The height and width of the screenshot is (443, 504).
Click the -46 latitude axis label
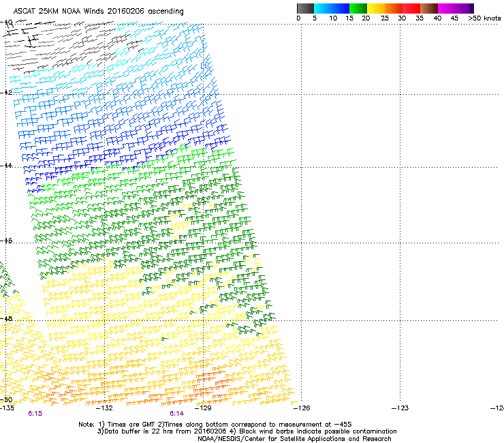(x=6, y=241)
